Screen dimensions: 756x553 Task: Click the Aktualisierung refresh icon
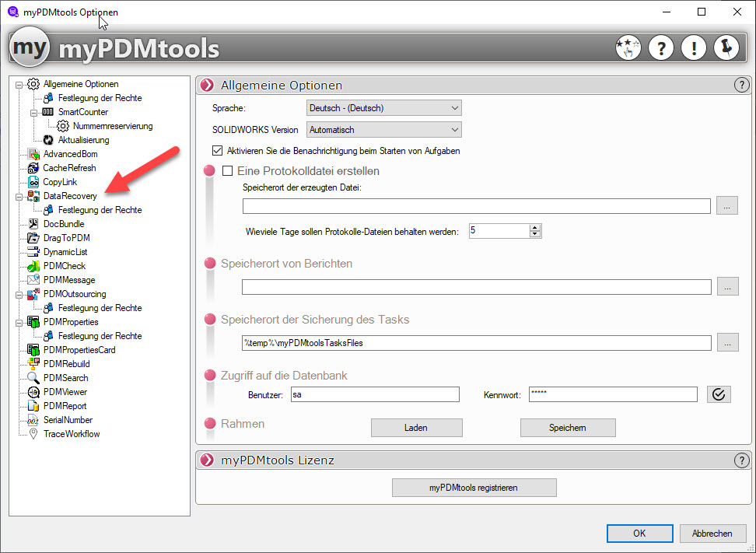click(x=48, y=140)
